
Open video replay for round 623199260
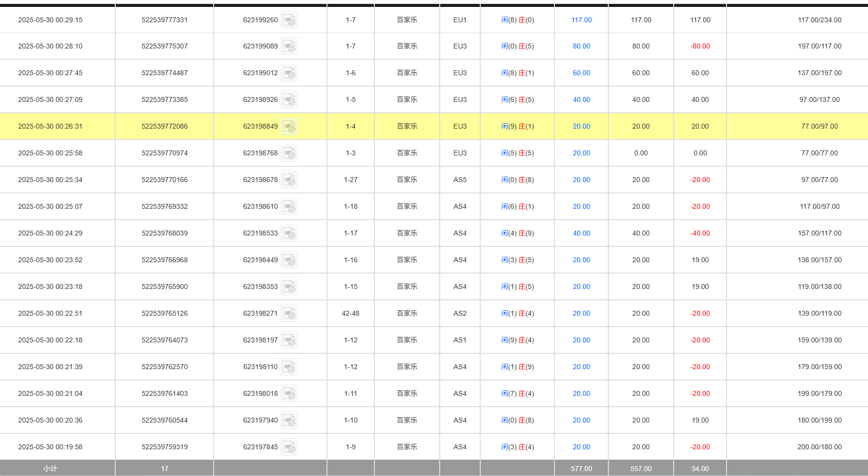click(x=289, y=20)
